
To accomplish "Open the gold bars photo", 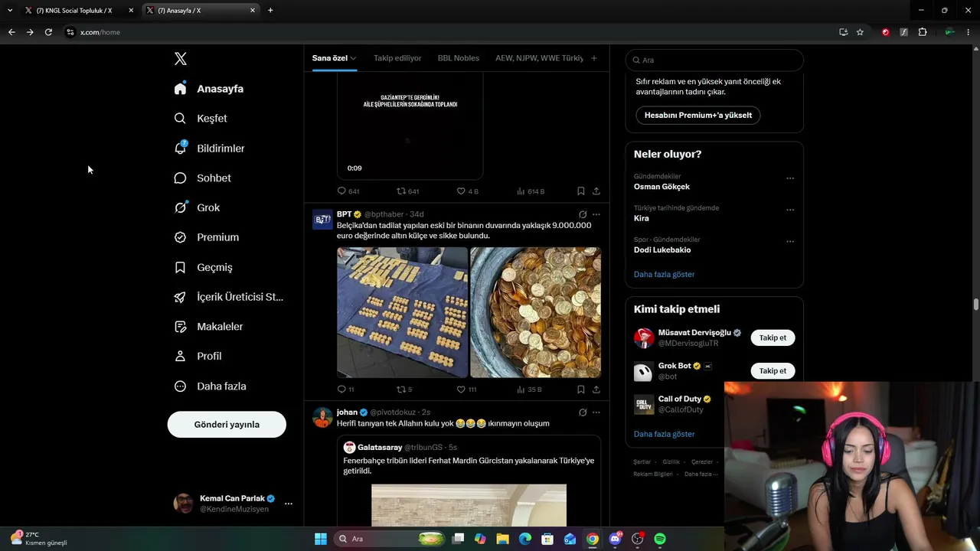I will (403, 312).
